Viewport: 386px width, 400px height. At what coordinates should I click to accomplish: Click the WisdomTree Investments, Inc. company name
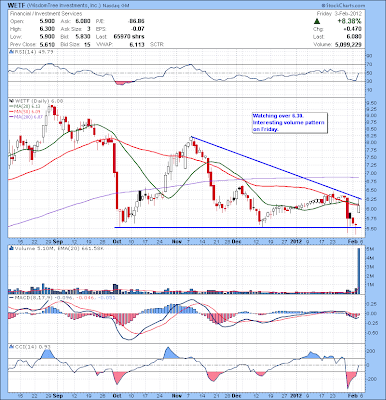63,6
